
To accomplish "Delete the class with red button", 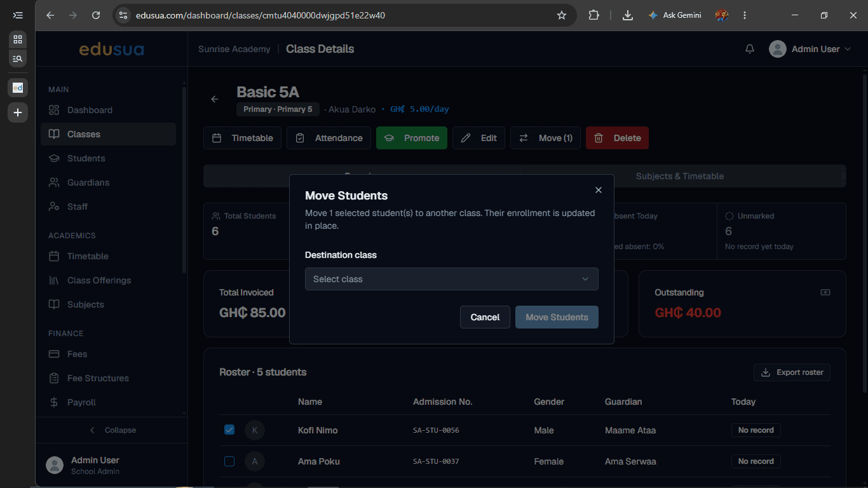I will click(x=617, y=138).
